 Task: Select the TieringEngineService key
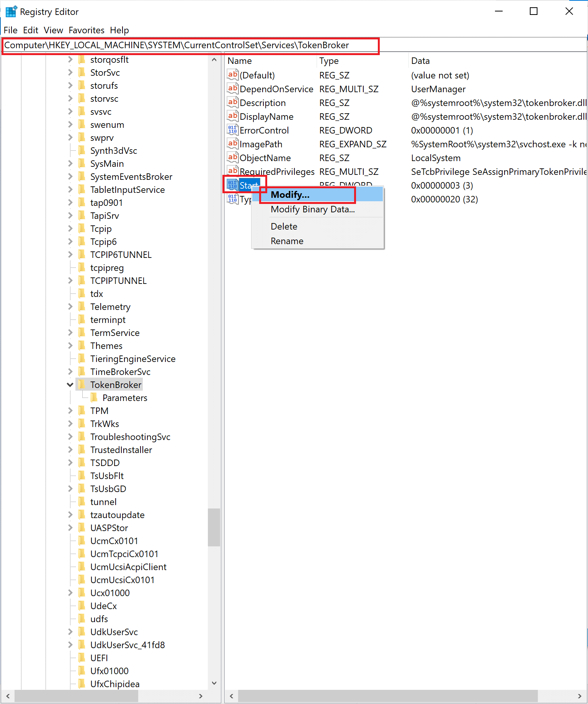tap(133, 359)
